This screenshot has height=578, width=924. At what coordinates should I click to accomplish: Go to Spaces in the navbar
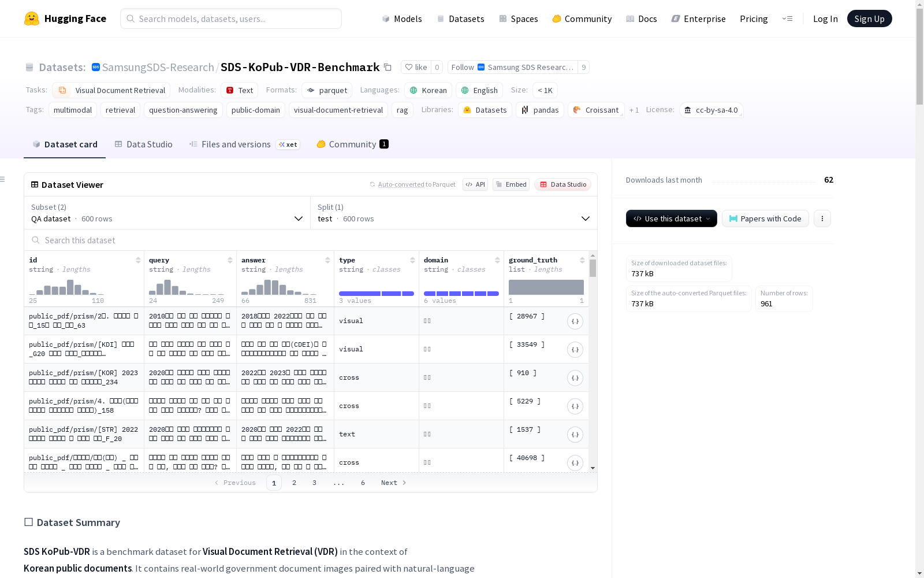519,18
